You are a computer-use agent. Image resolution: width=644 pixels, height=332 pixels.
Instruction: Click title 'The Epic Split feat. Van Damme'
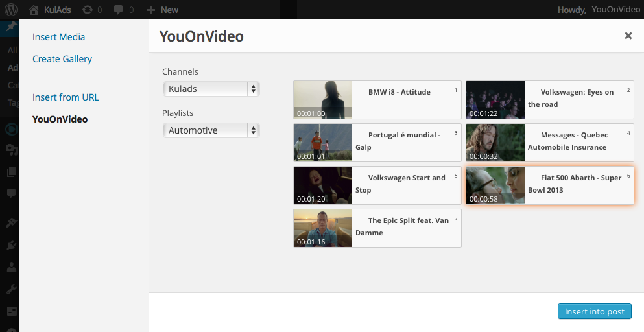[402, 226]
